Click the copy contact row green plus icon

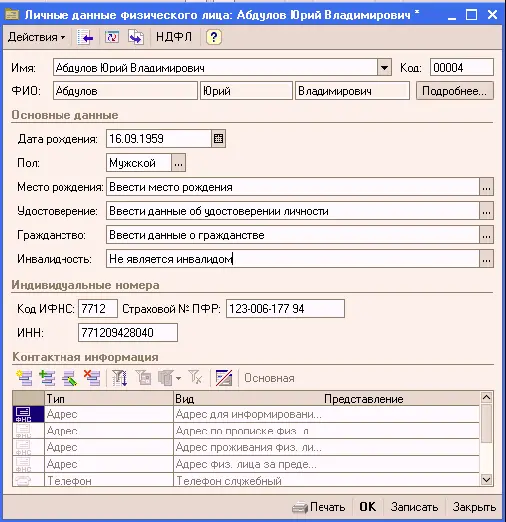pos(47,378)
